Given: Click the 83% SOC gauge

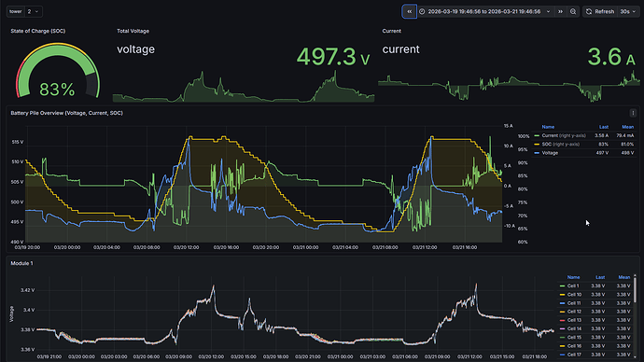Looking at the screenshot, I should 58,71.
